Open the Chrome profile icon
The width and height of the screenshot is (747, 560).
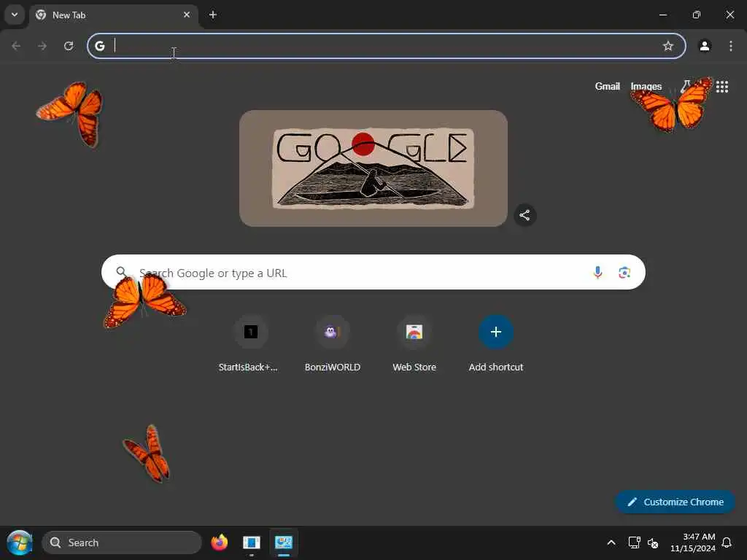coord(705,46)
